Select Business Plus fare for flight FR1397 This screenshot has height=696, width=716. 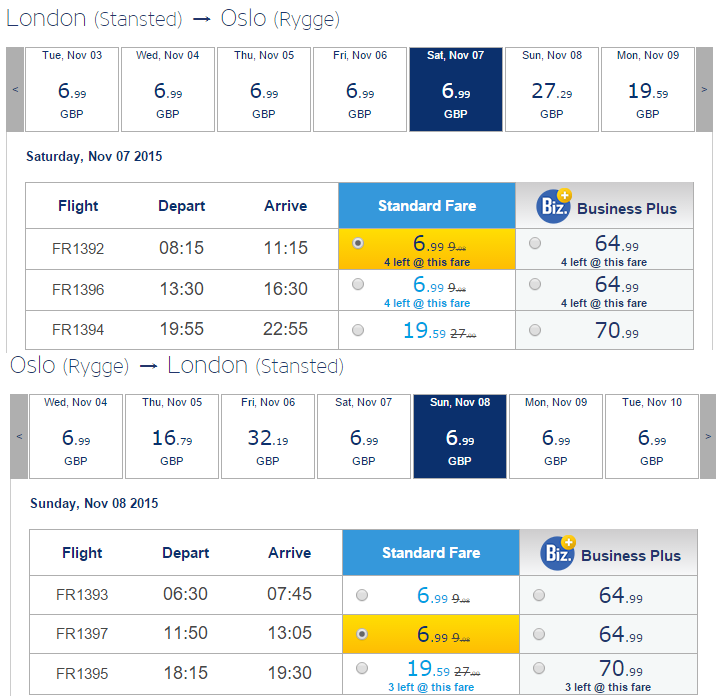539,633
